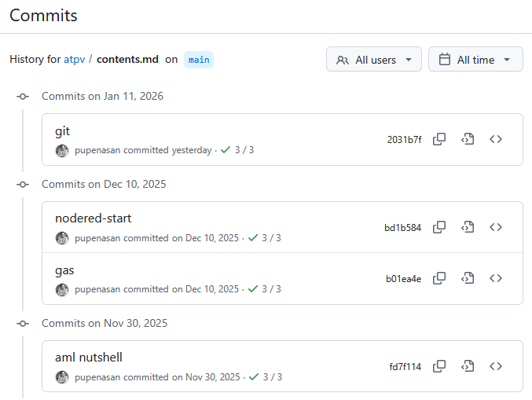Open the aml nutshell commit

(x=89, y=358)
